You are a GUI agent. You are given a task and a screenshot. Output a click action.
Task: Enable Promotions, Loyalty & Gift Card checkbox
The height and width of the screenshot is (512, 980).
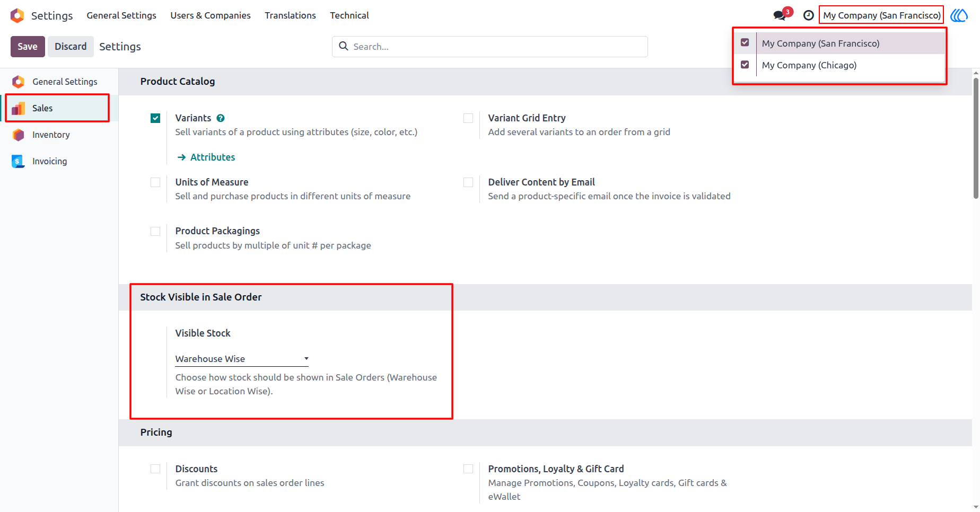468,469
